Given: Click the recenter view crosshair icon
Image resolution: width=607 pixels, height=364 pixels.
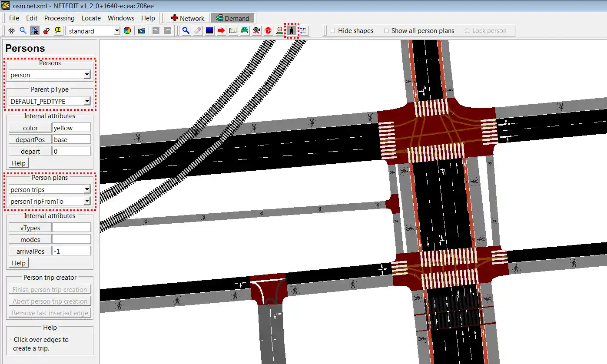Looking at the screenshot, I should 12,31.
